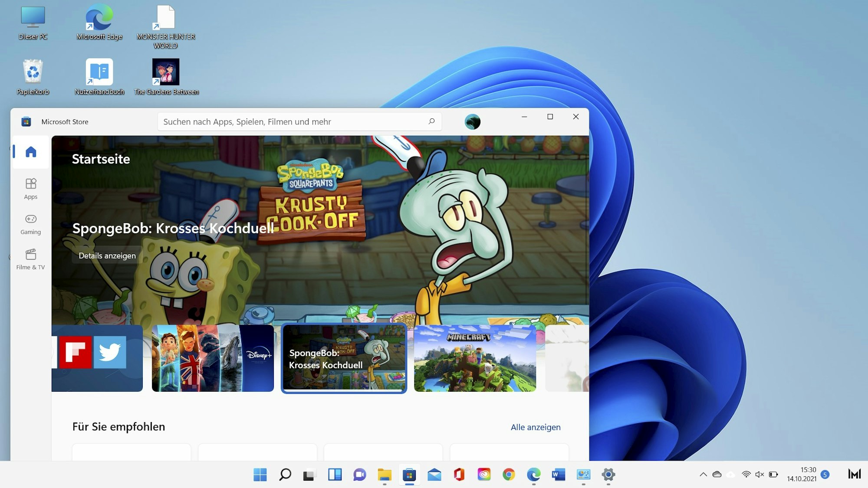Open the clock and date in the system tray
This screenshot has height=488, width=868.
[802, 473]
